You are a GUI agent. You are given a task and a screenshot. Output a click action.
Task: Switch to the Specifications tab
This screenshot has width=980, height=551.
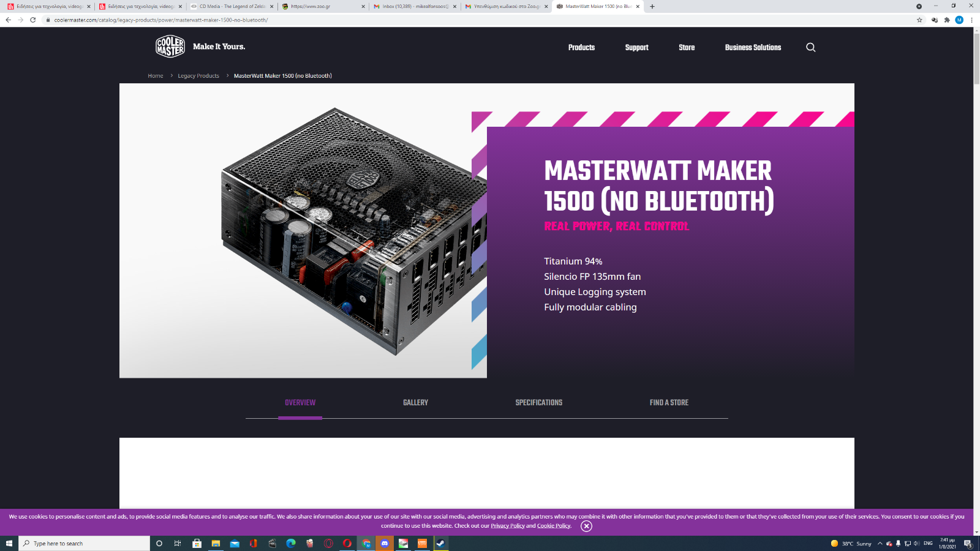pos(538,403)
